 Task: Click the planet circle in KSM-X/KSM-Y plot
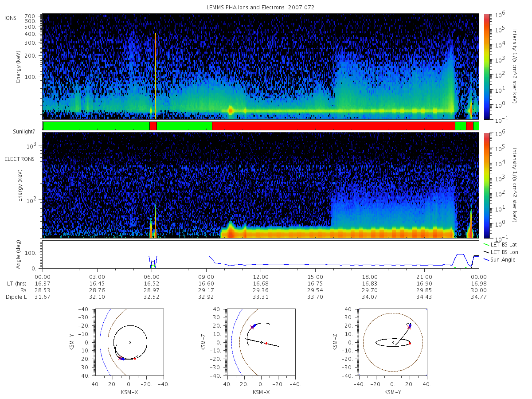click(x=129, y=342)
